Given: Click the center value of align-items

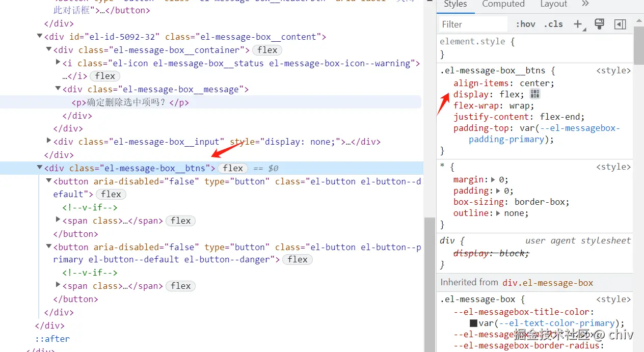Looking at the screenshot, I should (x=534, y=84).
